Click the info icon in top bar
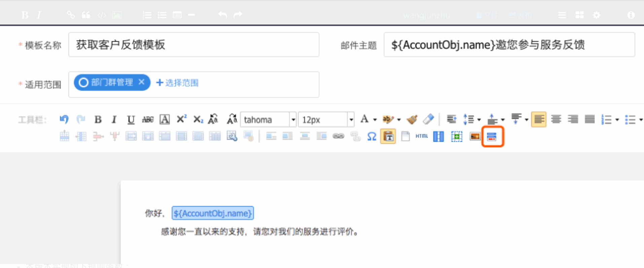 (x=631, y=15)
